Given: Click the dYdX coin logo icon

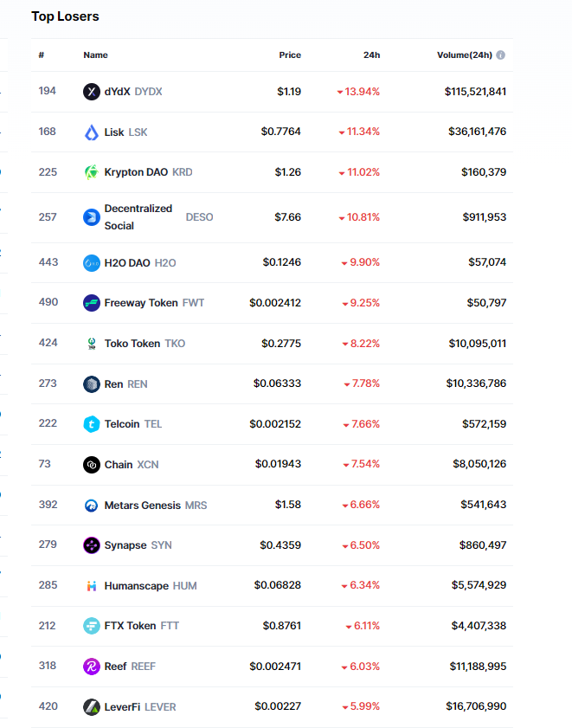Looking at the screenshot, I should tap(92, 92).
